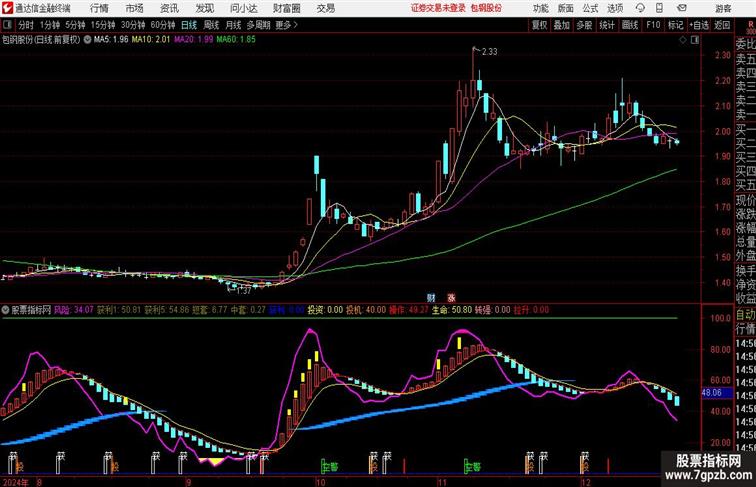The image size is (756, 487).
Task: Click the MA5: 1.96 value
Action: [x=111, y=40]
